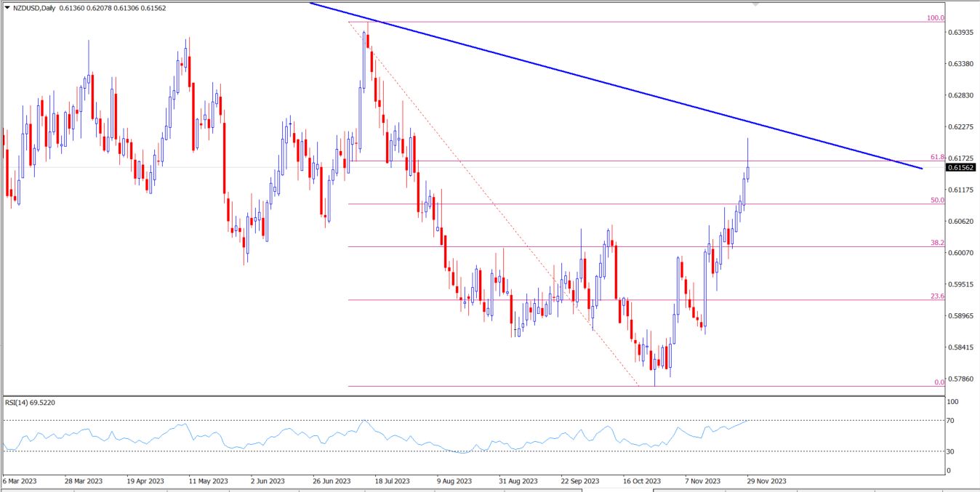Screen dimensions: 980x492
Task: Click the 0.0 Fibonacci level label
Action: click(x=939, y=382)
